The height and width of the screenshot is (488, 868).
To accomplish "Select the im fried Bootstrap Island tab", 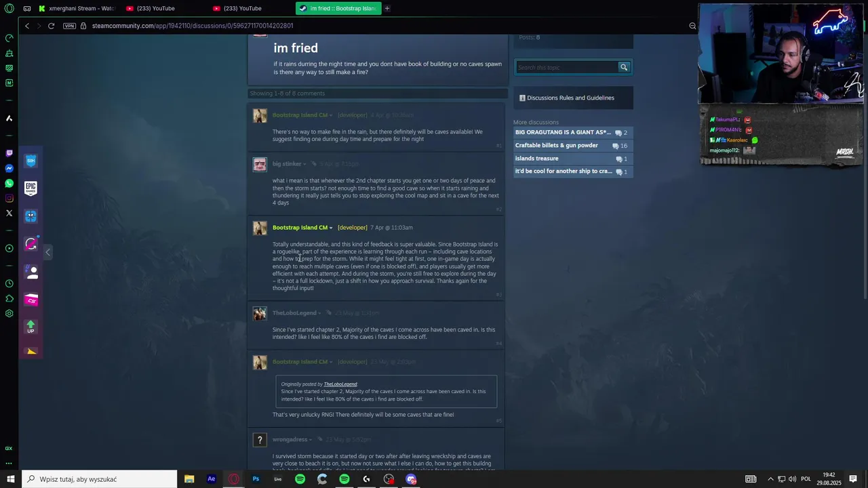I will coord(338,8).
